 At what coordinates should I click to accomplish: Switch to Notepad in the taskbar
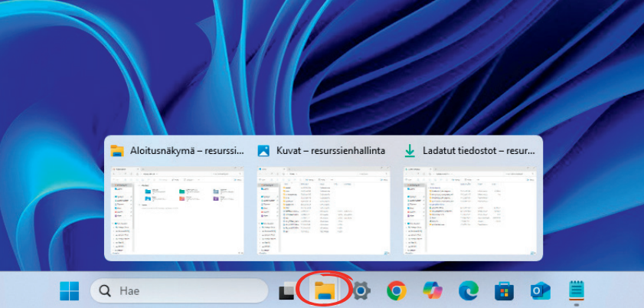point(576,291)
